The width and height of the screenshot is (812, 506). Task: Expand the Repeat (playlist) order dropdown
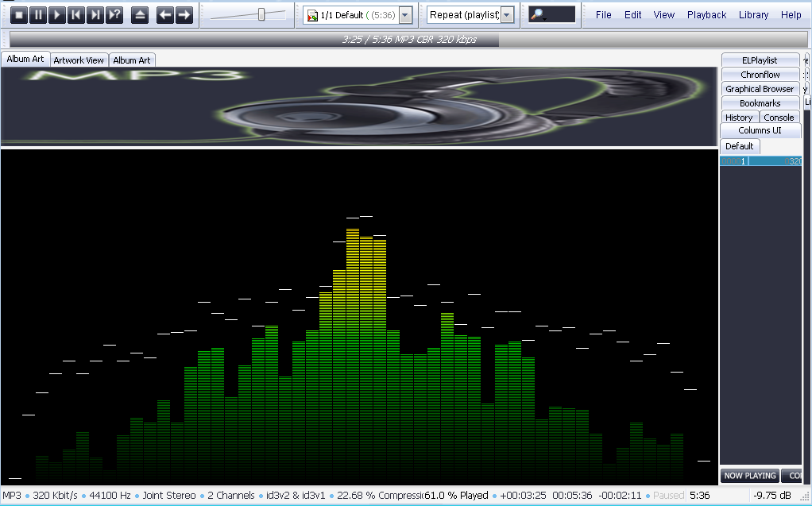coord(507,15)
